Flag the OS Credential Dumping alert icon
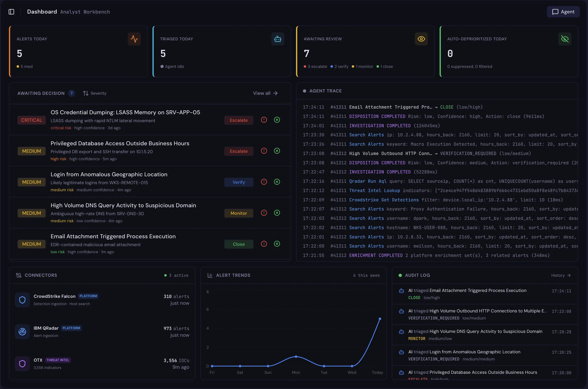Image resolution: width=588 pixels, height=389 pixels. tap(264, 120)
